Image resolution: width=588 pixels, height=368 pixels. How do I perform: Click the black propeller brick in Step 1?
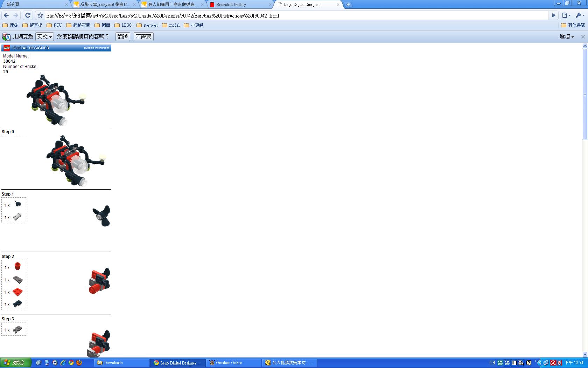17,204
